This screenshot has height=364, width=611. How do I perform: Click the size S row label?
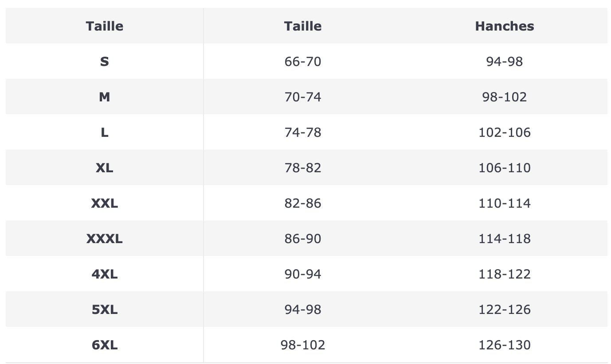click(x=104, y=62)
